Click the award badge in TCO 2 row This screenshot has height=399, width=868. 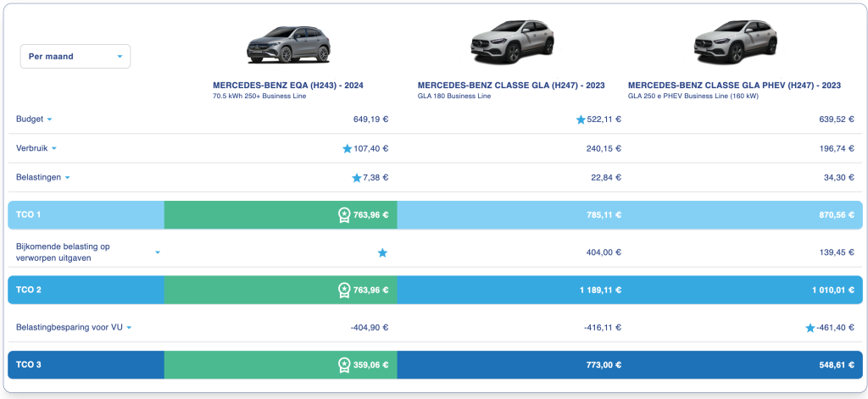(x=344, y=290)
